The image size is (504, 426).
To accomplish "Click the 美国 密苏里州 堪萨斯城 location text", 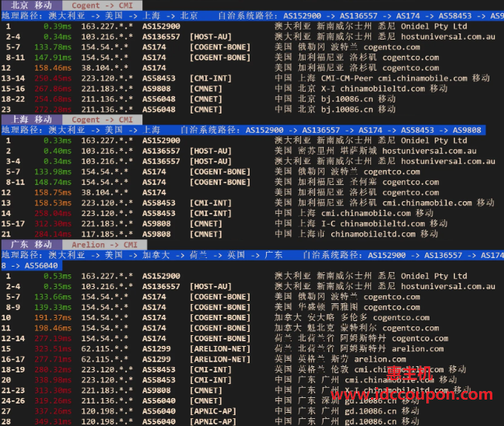I will click(326, 151).
